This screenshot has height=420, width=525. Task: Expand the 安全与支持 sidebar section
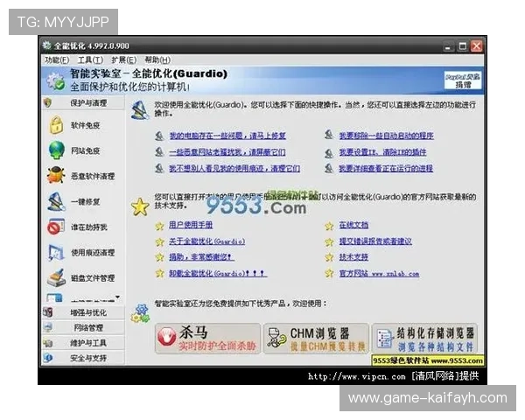[x=83, y=358]
